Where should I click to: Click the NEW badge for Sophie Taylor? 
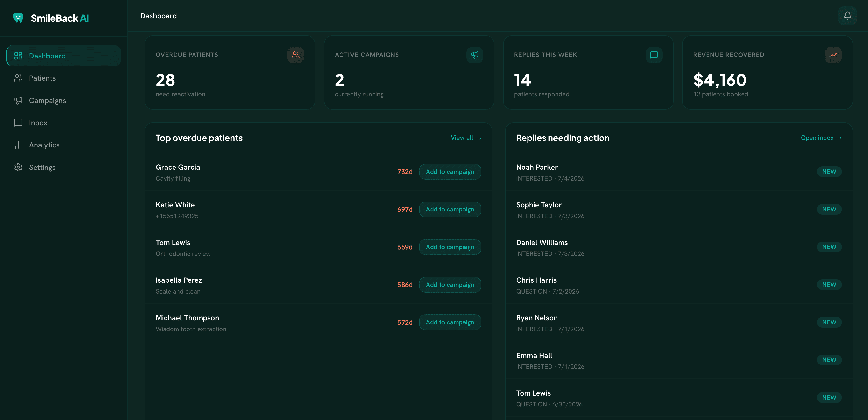[829, 209]
